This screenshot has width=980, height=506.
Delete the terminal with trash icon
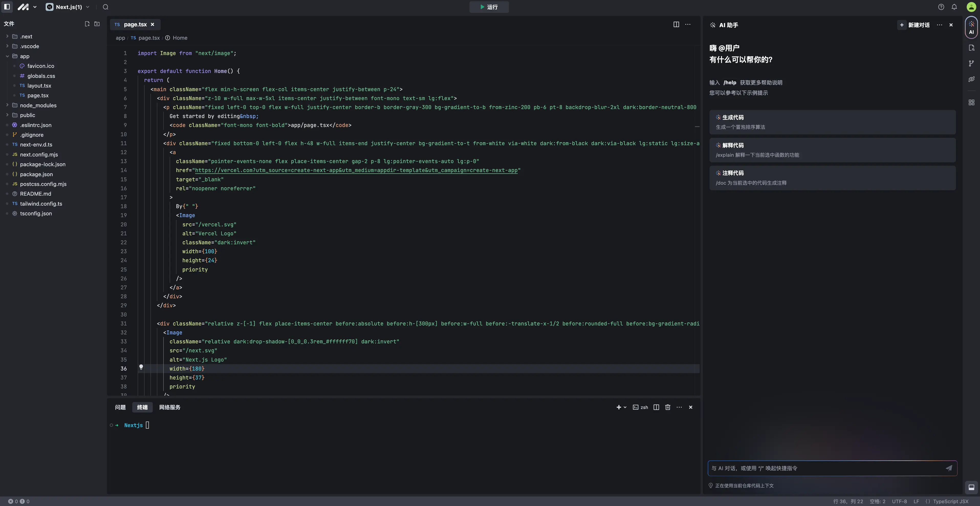coord(668,407)
